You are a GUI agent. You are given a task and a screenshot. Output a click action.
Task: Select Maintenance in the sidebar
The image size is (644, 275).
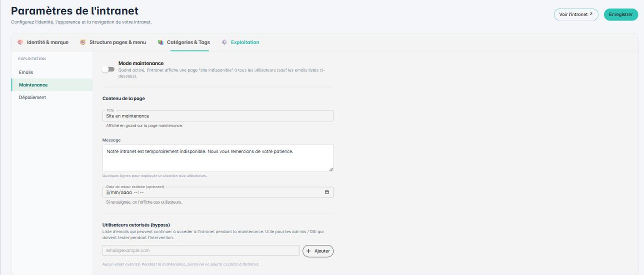pyautogui.click(x=52, y=85)
